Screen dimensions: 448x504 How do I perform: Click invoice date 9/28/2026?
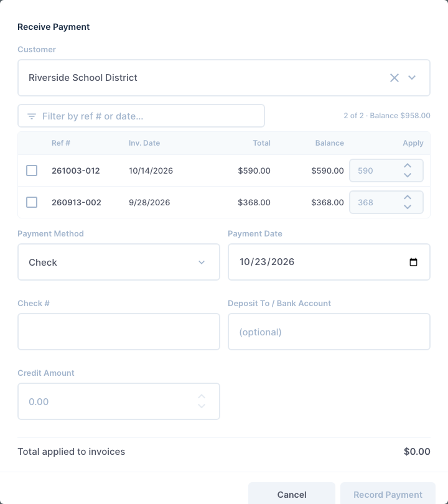(x=149, y=202)
